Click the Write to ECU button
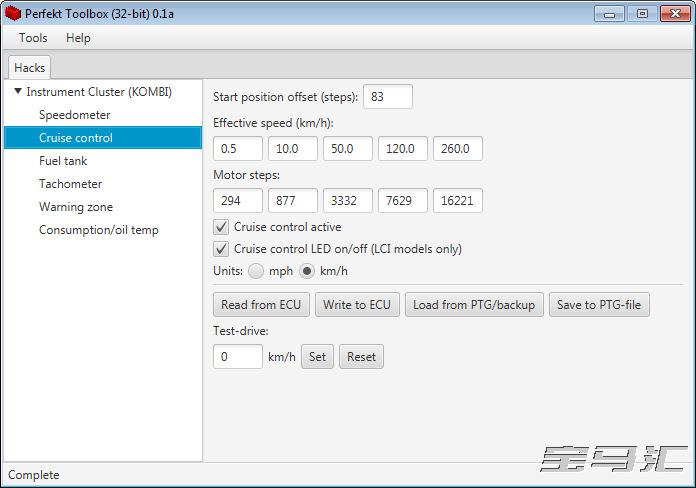Viewport: 696px width, 488px height. (x=357, y=305)
